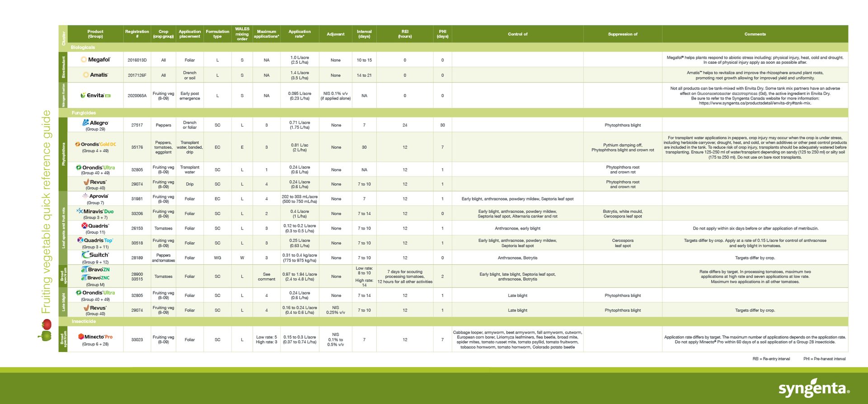Click the rate 202 to 303 mL/acre

coord(300,197)
